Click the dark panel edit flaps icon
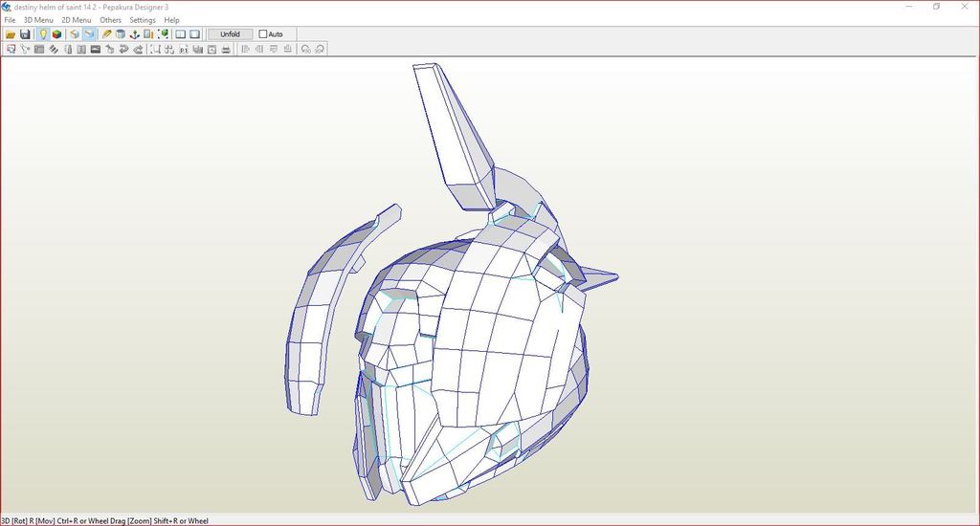The image size is (980, 526). point(39,50)
